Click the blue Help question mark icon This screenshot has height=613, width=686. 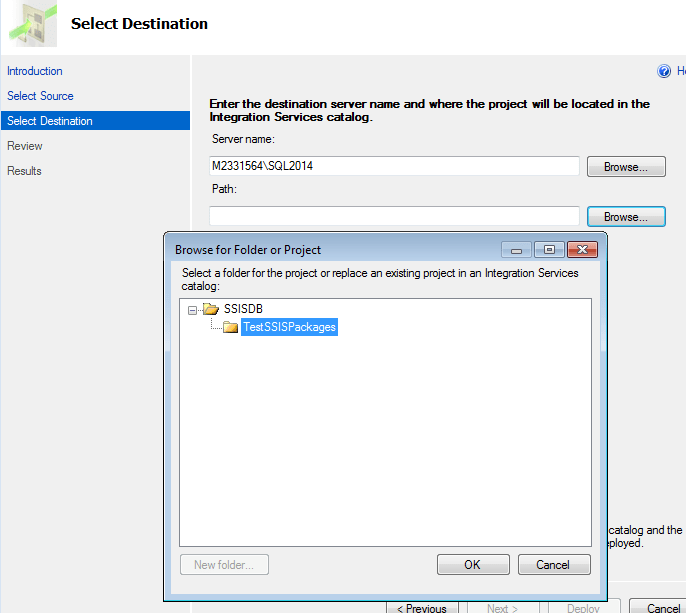(664, 71)
